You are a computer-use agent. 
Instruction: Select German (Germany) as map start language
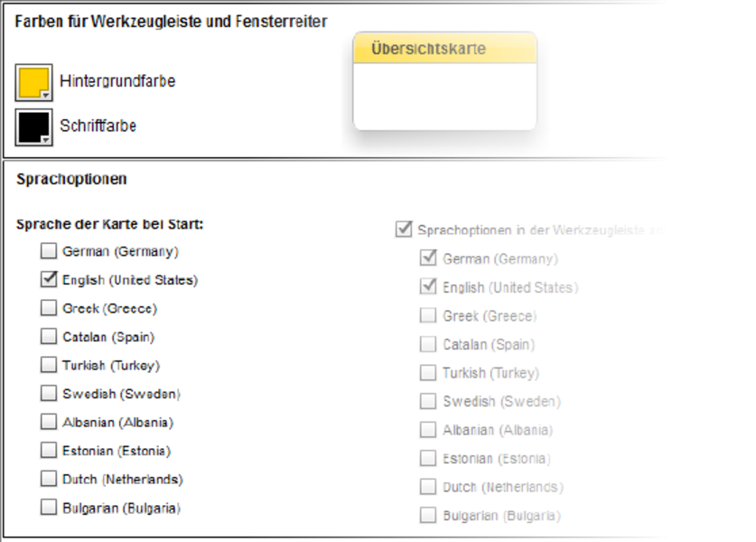coord(49,251)
